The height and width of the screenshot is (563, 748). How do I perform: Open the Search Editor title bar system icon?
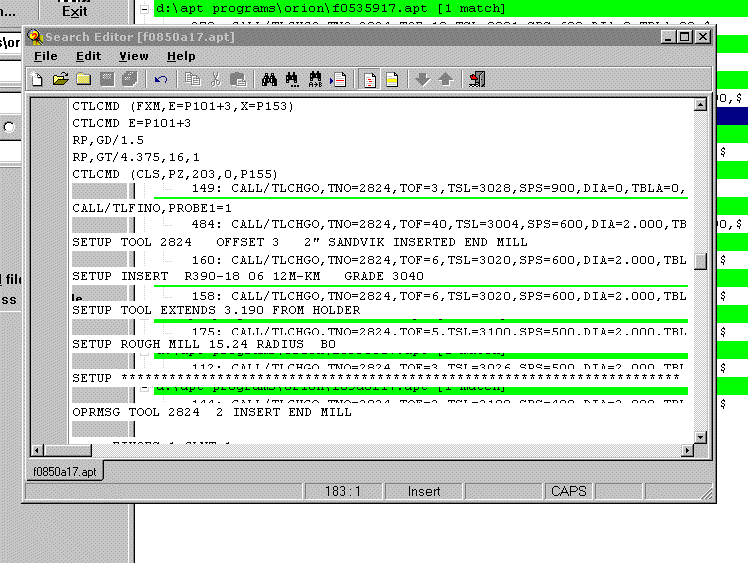(35, 37)
